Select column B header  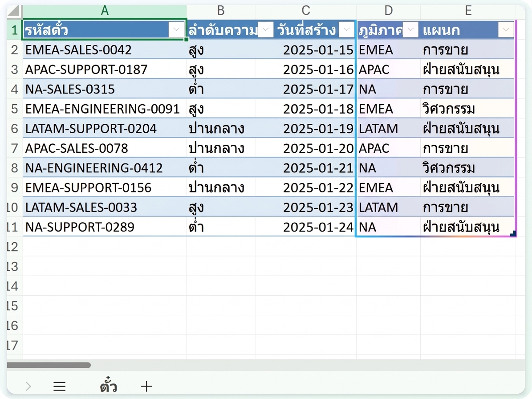pyautogui.click(x=220, y=11)
